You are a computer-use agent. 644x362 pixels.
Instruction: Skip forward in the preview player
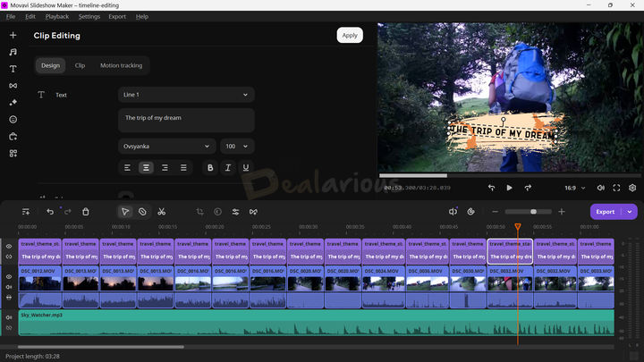(528, 188)
